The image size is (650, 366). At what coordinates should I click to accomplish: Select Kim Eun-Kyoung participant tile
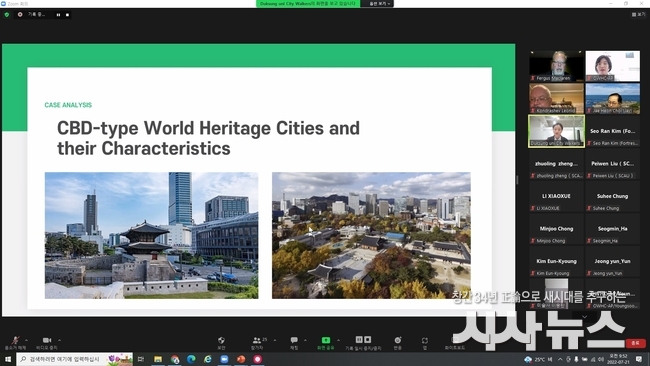pos(556,262)
